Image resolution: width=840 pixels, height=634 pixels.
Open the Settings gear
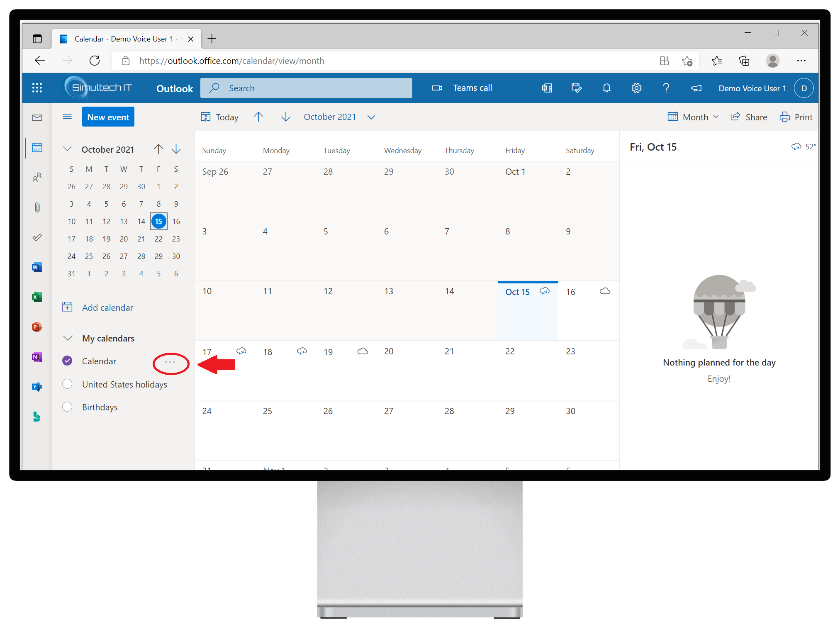tap(636, 88)
